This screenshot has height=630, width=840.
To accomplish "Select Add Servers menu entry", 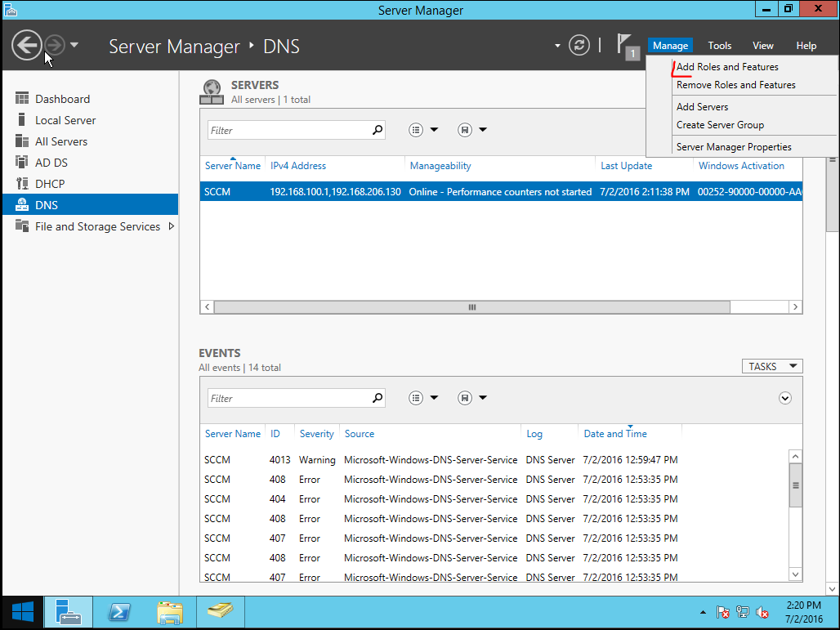I will 702,106.
